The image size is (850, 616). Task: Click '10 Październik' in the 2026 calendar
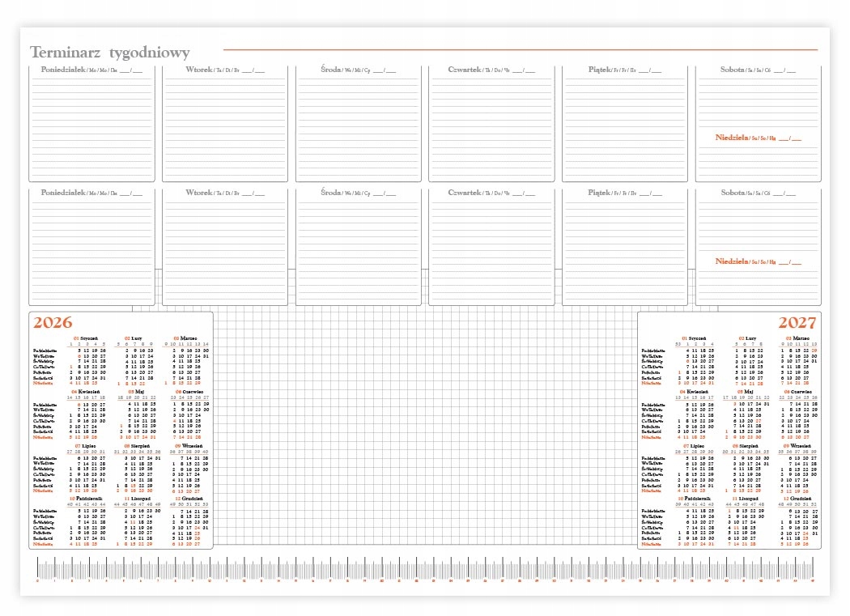point(86,499)
